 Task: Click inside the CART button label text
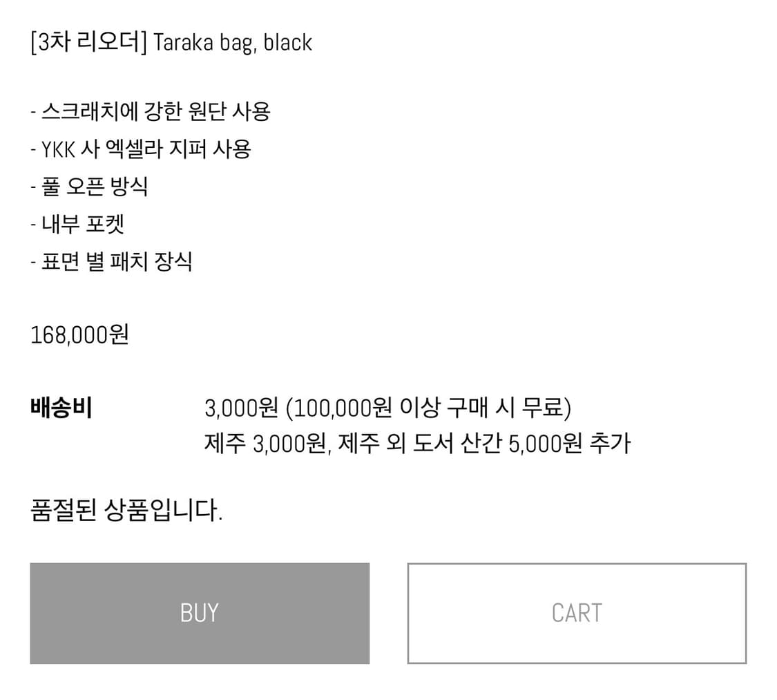coord(577,612)
